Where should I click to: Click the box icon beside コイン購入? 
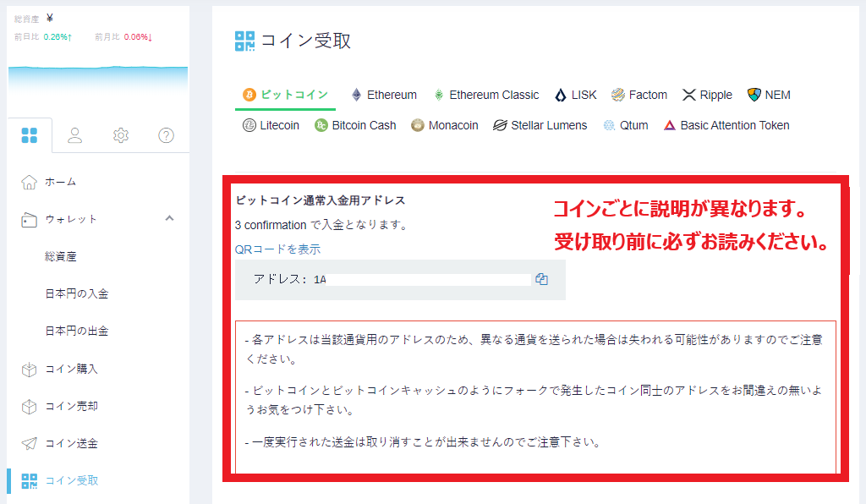(x=29, y=370)
